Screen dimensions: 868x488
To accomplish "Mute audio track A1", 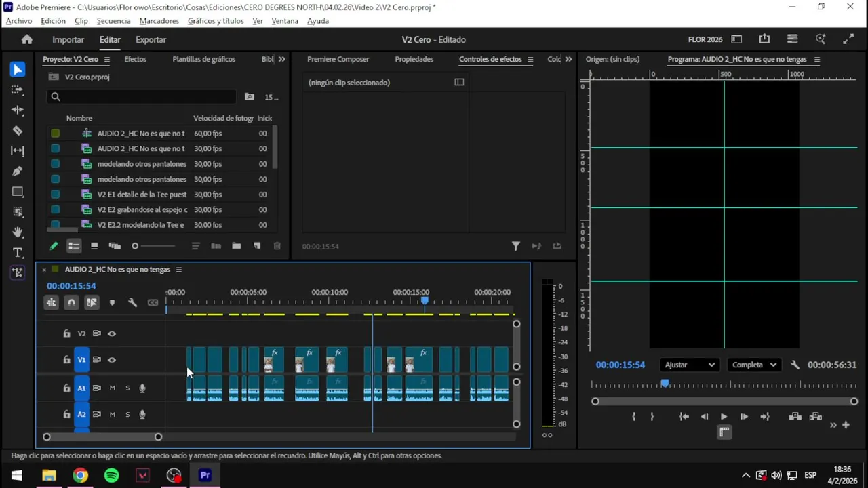I will (112, 388).
